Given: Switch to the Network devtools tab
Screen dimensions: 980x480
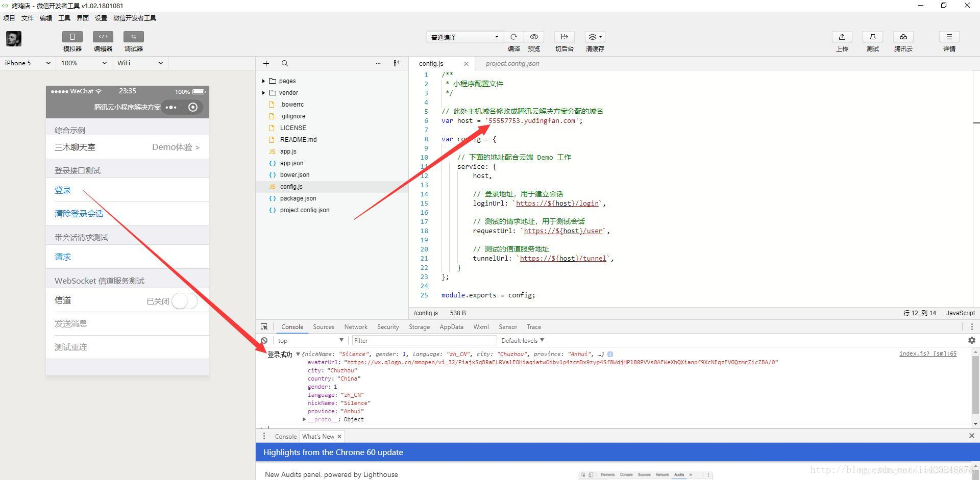Looking at the screenshot, I should pyautogui.click(x=356, y=327).
